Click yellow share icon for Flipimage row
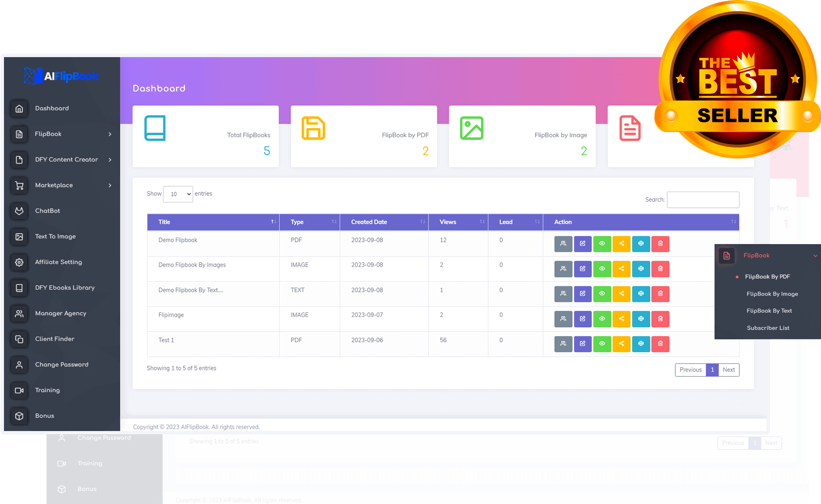This screenshot has width=821, height=504. [621, 319]
